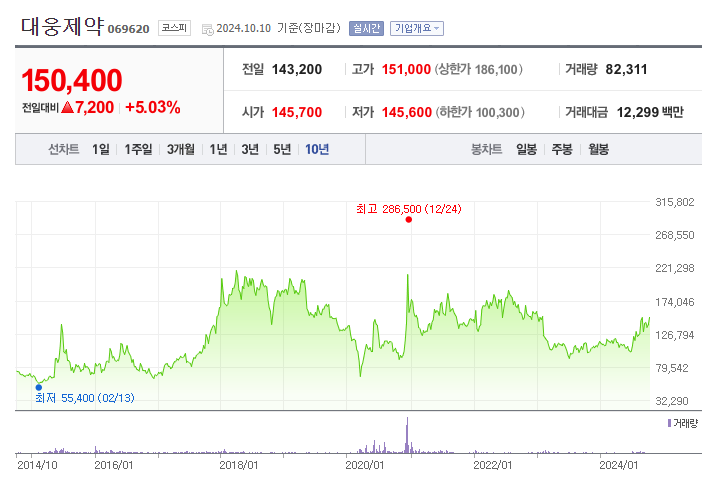Select the 1년 line chart tab
The image size is (702, 485).
[x=218, y=149]
